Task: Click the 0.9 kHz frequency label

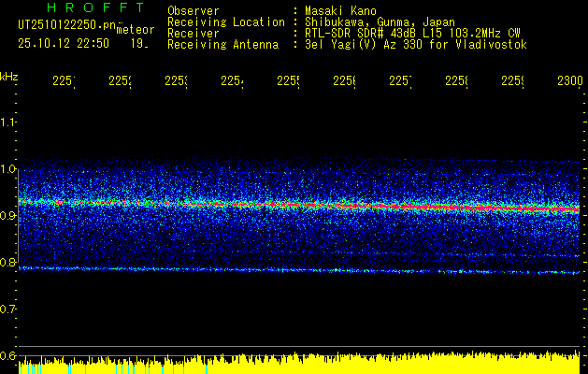Action: click(x=7, y=215)
